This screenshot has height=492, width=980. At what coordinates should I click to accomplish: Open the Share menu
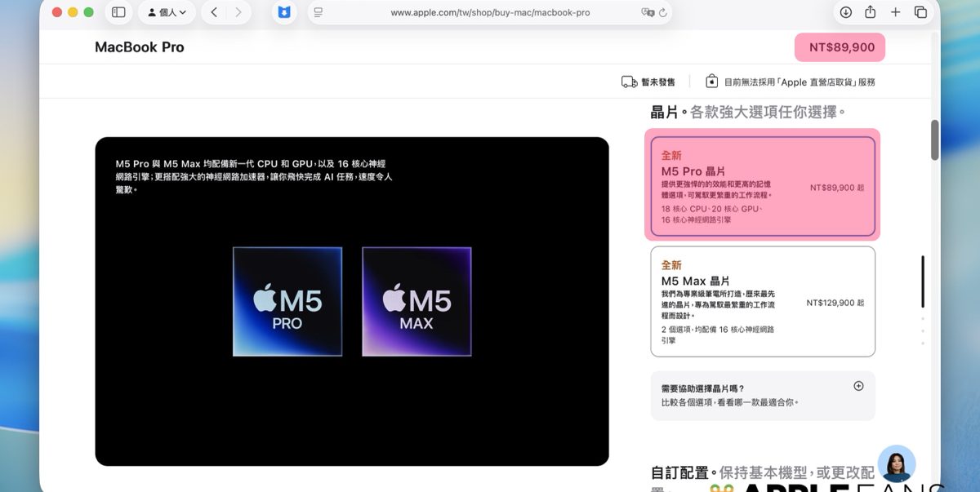(x=871, y=12)
